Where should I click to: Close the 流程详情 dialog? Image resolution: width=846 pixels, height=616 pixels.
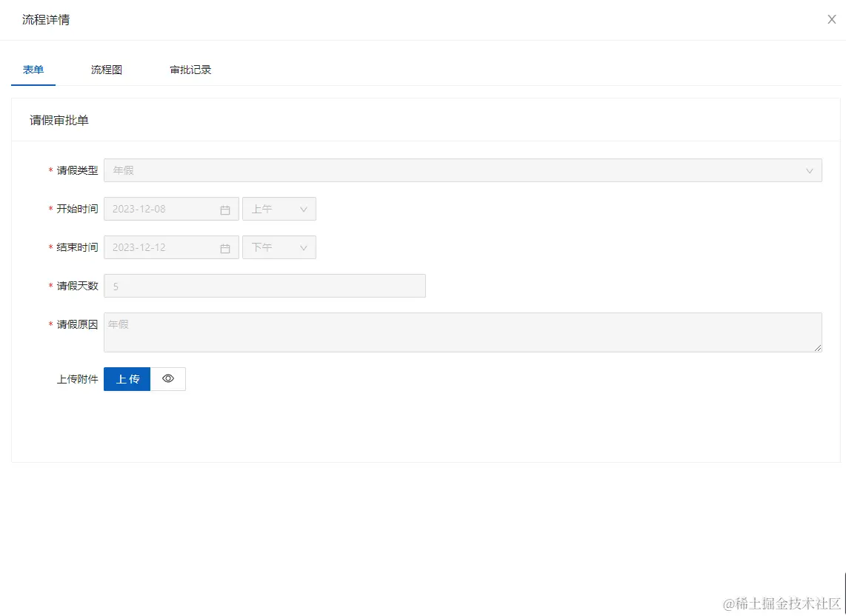pos(831,19)
